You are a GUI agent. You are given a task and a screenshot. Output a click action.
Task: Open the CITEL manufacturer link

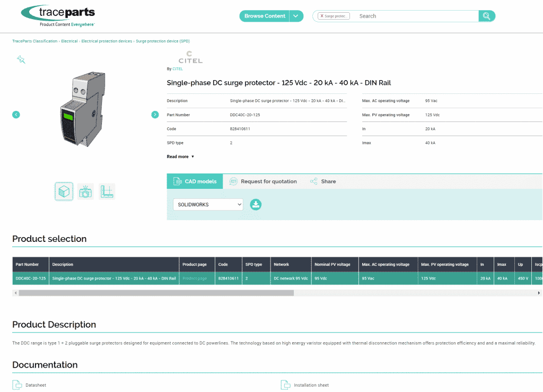pyautogui.click(x=178, y=69)
